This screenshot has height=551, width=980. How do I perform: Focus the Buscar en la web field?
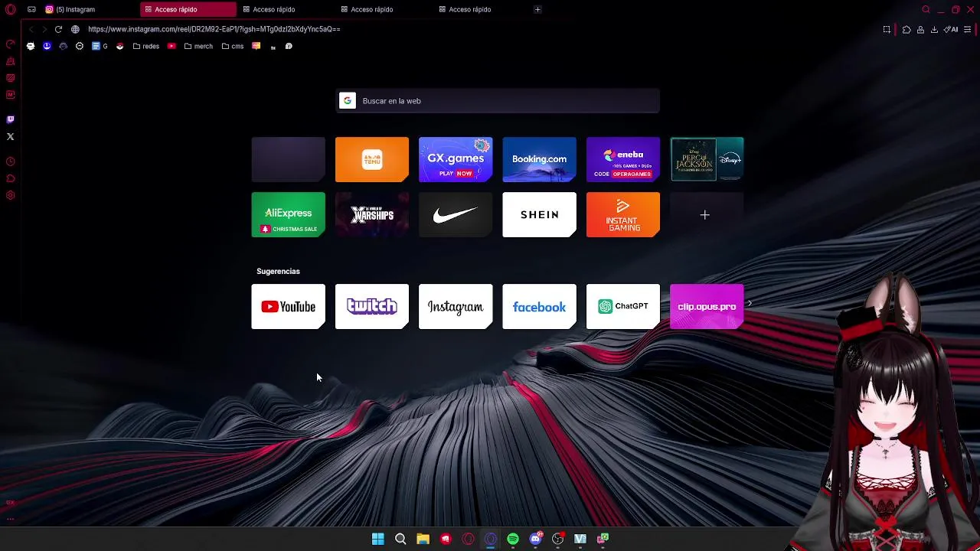(498, 101)
